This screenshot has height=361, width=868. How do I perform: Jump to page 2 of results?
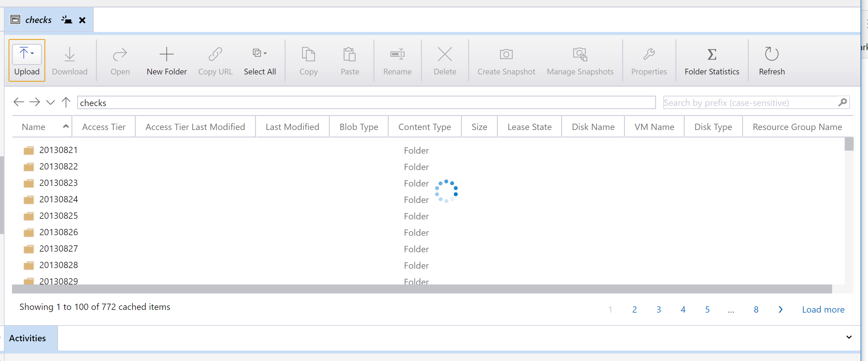point(634,309)
